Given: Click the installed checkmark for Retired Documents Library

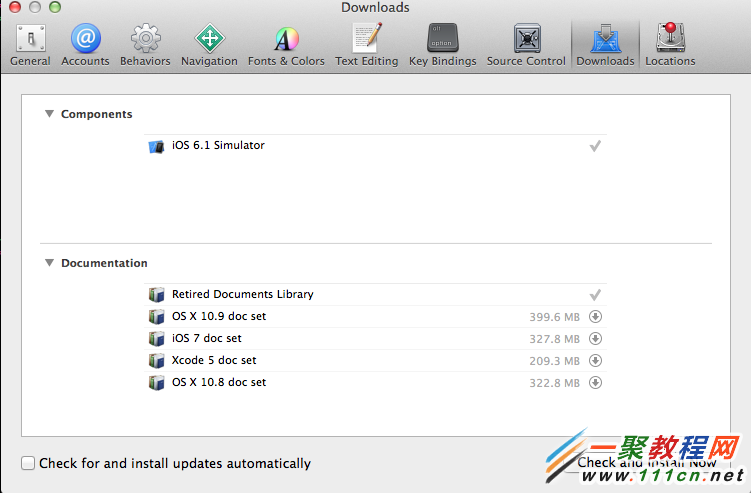Looking at the screenshot, I should pyautogui.click(x=595, y=295).
